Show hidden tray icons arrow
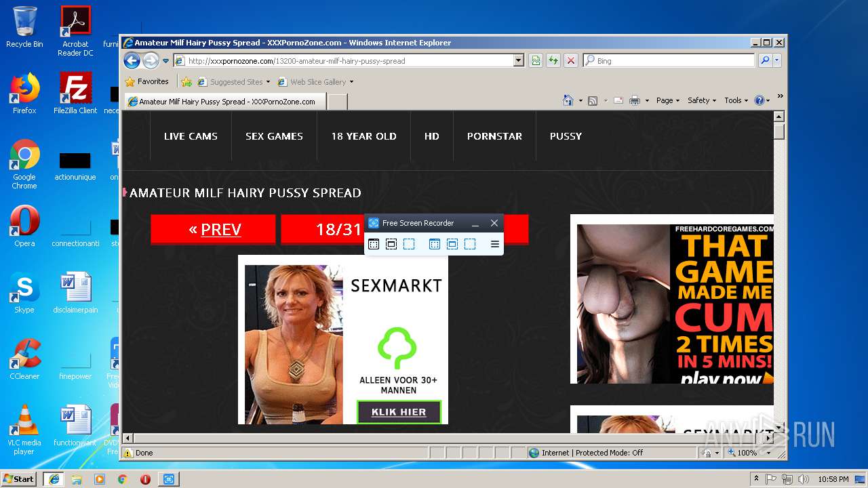The height and width of the screenshot is (488, 868). (x=756, y=479)
